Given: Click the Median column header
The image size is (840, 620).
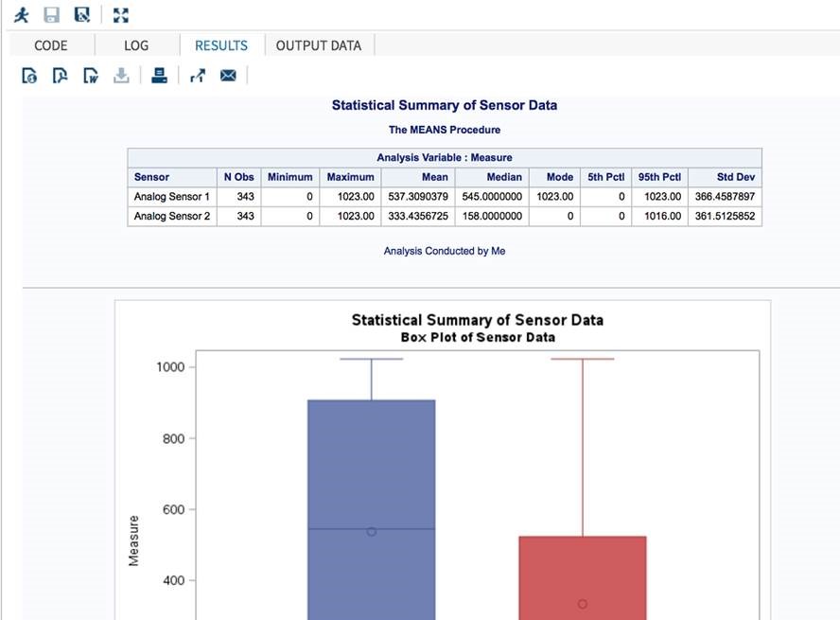Looking at the screenshot, I should (504, 177).
